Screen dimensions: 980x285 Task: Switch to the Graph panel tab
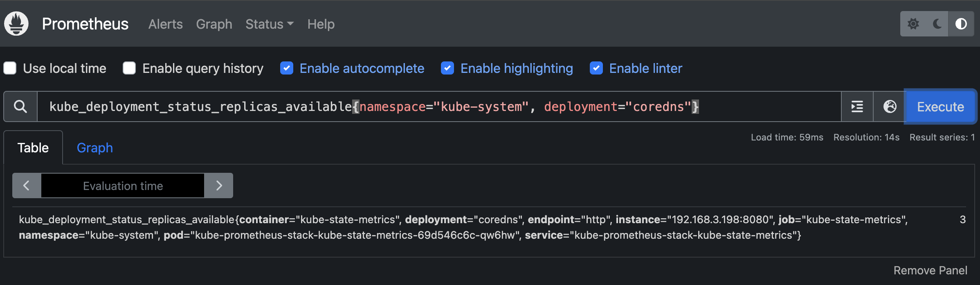pyautogui.click(x=95, y=148)
